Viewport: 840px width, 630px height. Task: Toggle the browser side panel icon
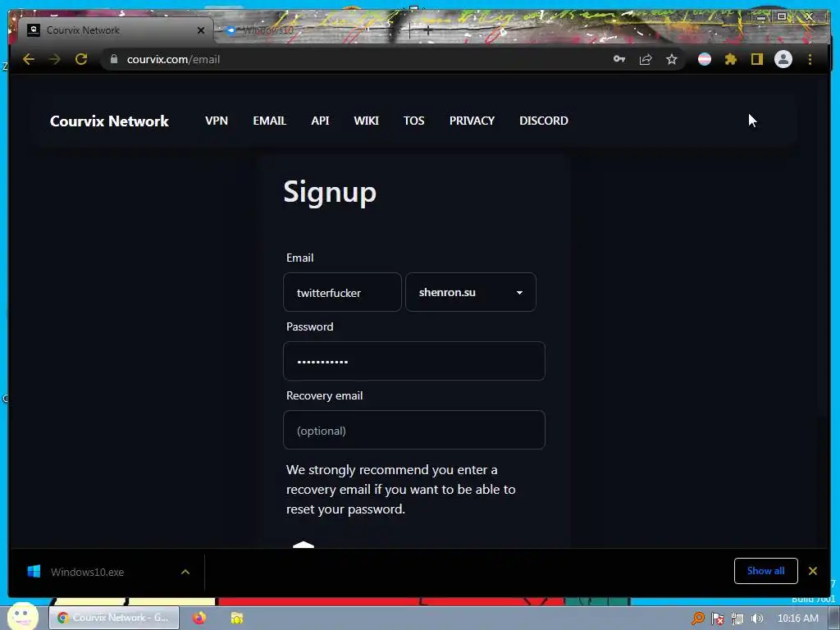click(756, 59)
